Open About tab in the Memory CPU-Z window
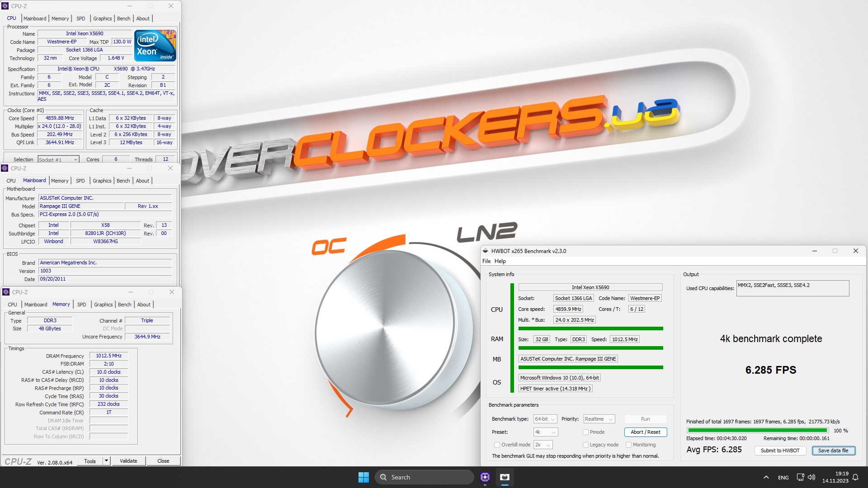Image resolution: width=868 pixels, height=488 pixels. [x=144, y=305]
